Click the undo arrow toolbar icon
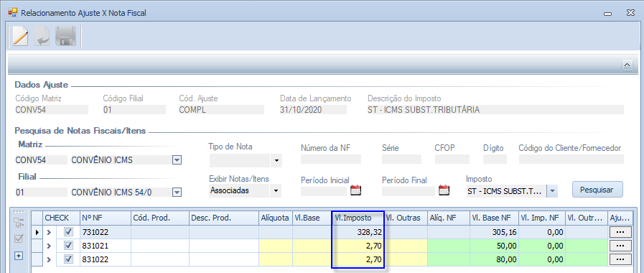Viewport: 644px width, 273px height. (42, 36)
